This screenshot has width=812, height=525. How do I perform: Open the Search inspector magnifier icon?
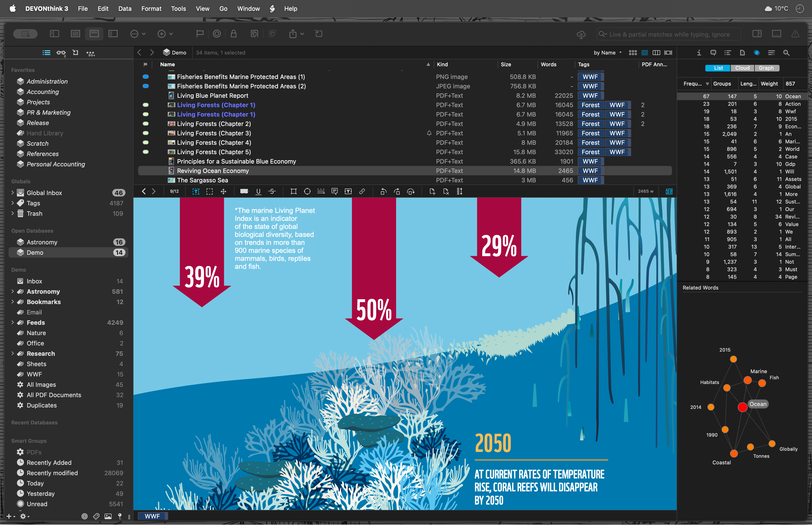click(x=786, y=52)
